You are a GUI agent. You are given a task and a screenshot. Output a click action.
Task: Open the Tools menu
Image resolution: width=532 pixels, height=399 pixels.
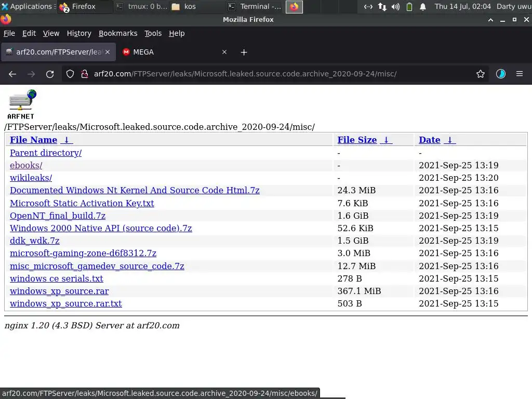click(x=153, y=33)
